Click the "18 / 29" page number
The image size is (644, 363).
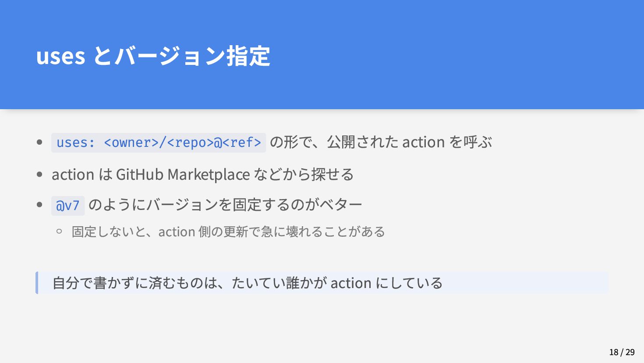tap(622, 352)
